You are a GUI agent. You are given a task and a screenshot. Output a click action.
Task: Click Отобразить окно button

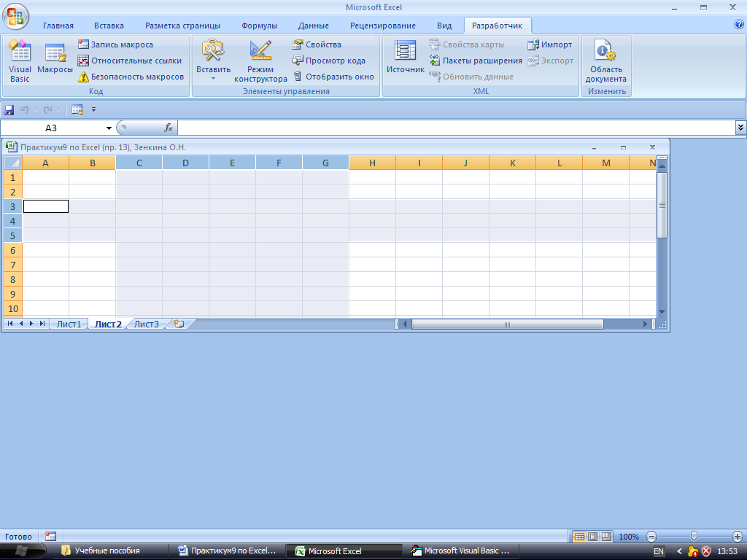click(x=333, y=77)
